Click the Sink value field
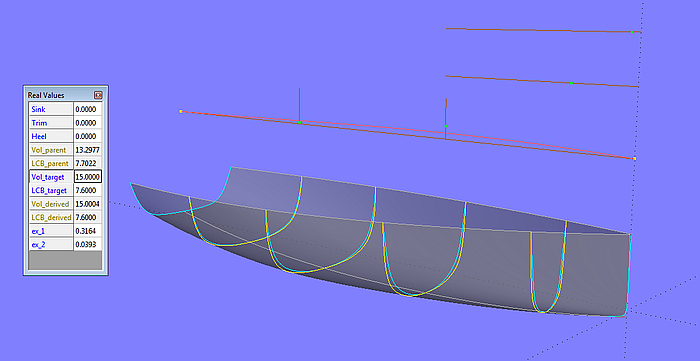 [x=88, y=109]
